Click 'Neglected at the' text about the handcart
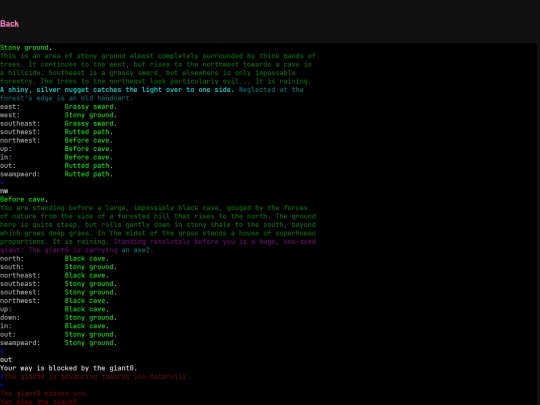Screen dimensions: 540x405 pos(271,90)
